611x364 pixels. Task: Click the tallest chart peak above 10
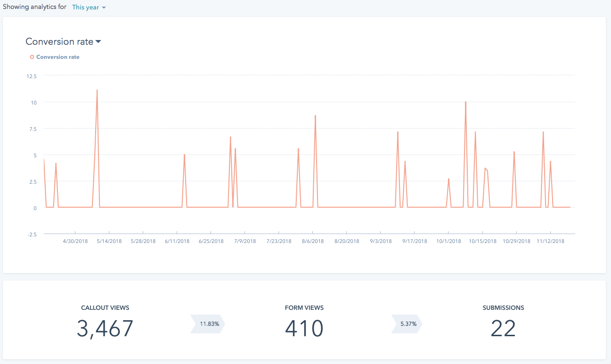pyautogui.click(x=97, y=90)
